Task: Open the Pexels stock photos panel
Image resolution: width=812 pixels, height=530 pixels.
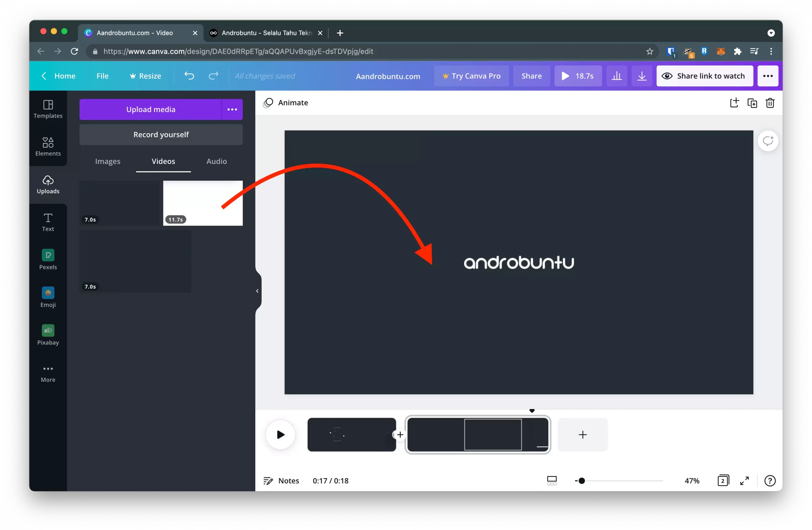Action: [x=48, y=259]
